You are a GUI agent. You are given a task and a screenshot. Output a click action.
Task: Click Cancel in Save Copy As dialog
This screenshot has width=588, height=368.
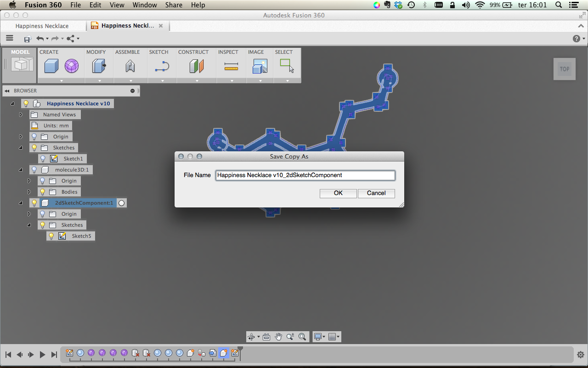click(376, 193)
